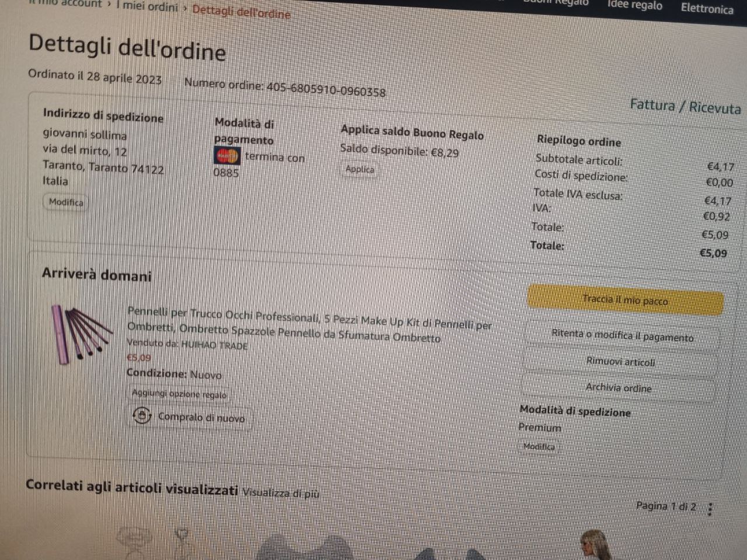The image size is (747, 560).
Task: Select the Rimuovi articoli button
Action: coord(620,362)
